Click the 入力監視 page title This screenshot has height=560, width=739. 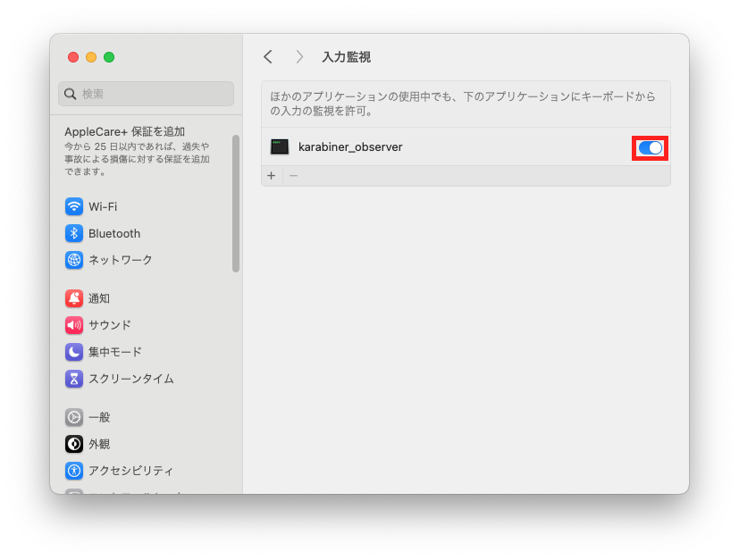(347, 57)
